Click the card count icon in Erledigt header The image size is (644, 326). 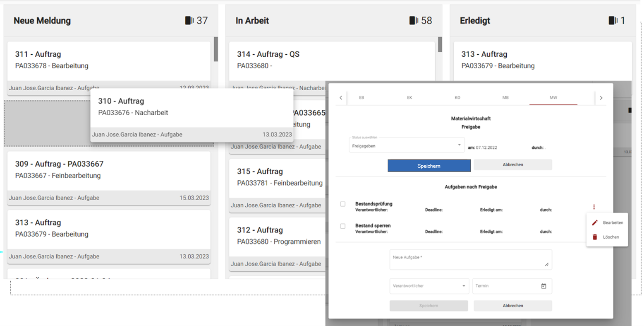tap(613, 21)
